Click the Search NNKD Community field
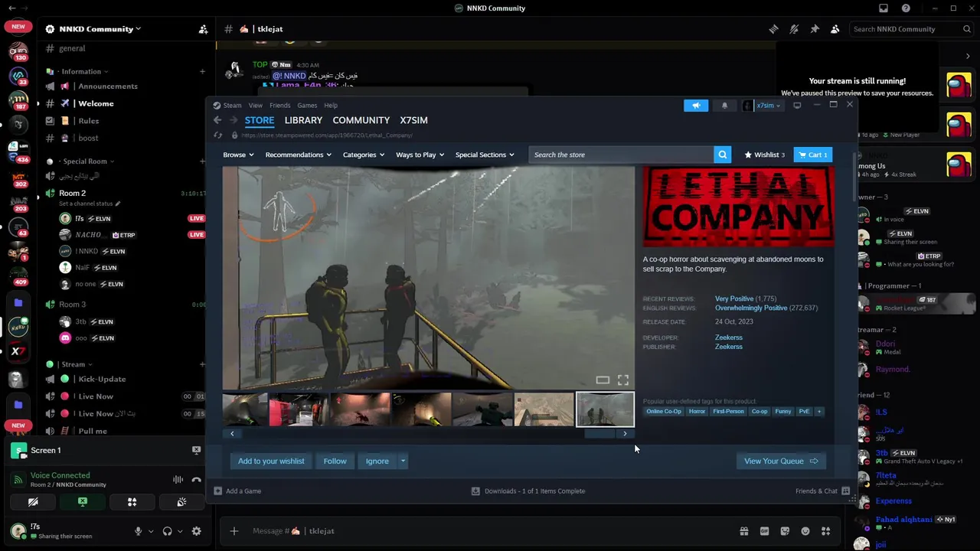 pyautogui.click(x=911, y=29)
